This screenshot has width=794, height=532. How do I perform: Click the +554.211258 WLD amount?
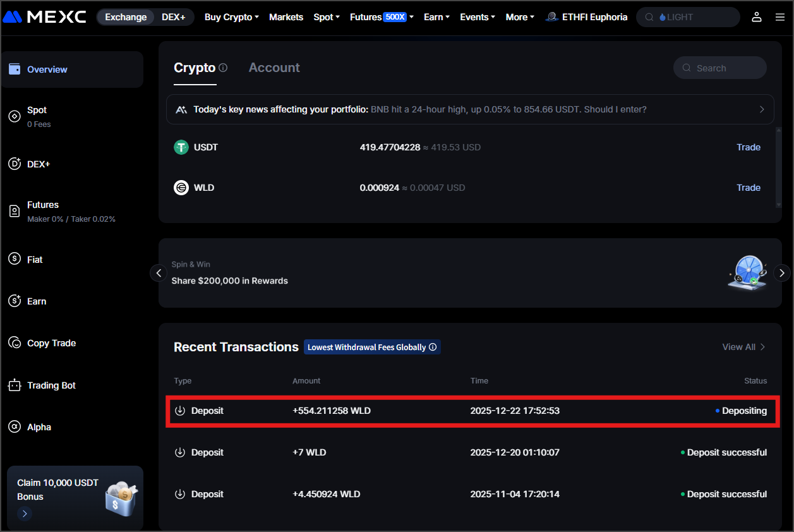[332, 411]
